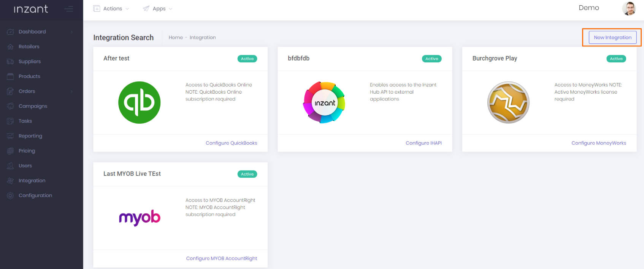Click the After test card title
The height and width of the screenshot is (269, 644).
[116, 58]
